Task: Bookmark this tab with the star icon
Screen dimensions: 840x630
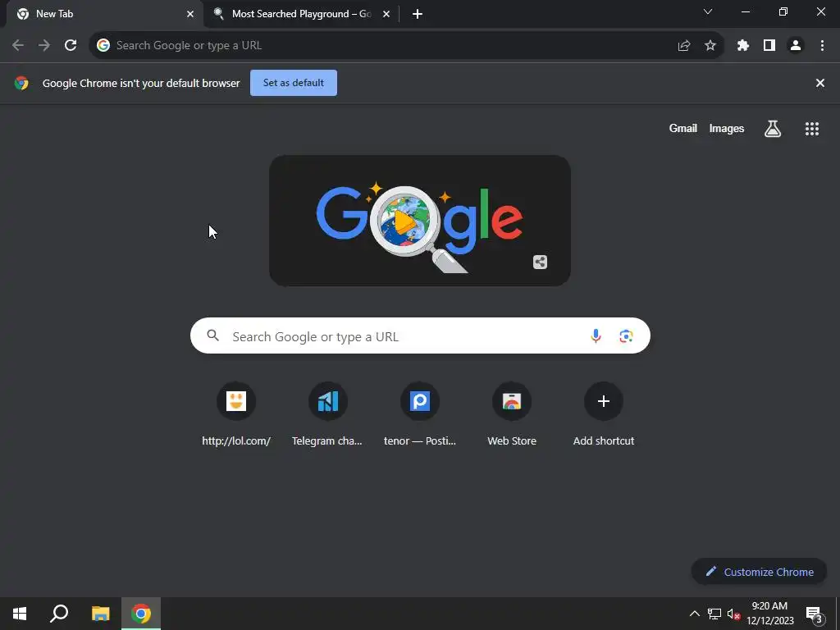Action: click(x=710, y=46)
